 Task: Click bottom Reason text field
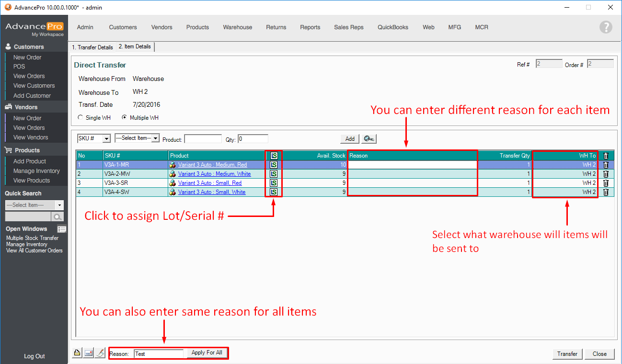tap(159, 354)
